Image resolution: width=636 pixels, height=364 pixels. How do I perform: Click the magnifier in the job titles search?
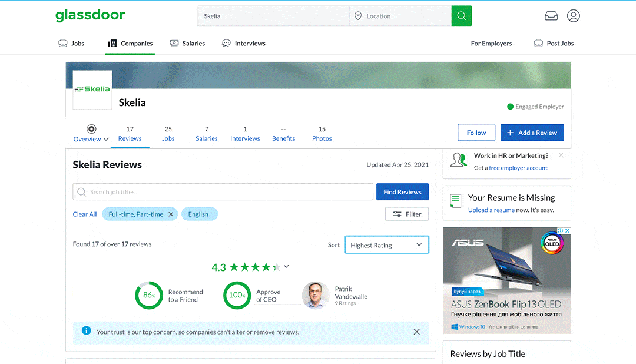(81, 192)
